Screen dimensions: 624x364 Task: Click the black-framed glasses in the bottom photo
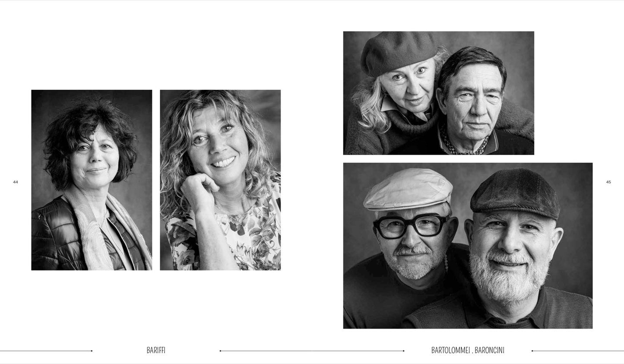pyautogui.click(x=410, y=227)
